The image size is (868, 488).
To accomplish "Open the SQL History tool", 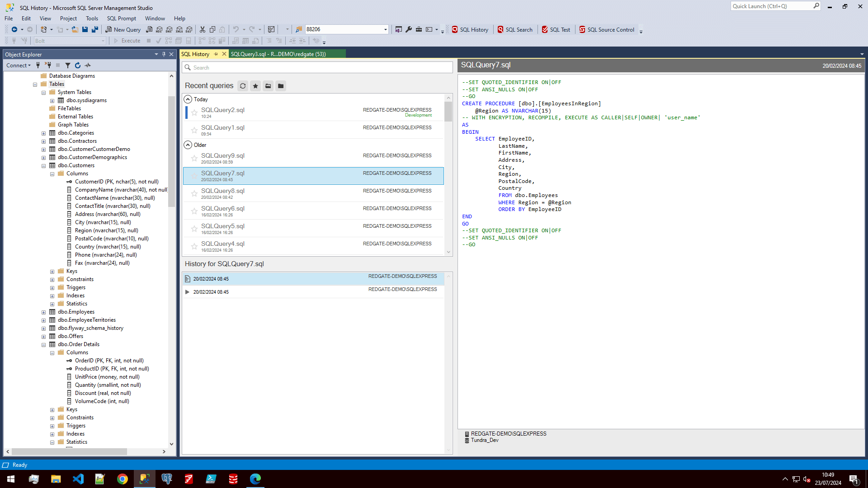I will coord(470,29).
